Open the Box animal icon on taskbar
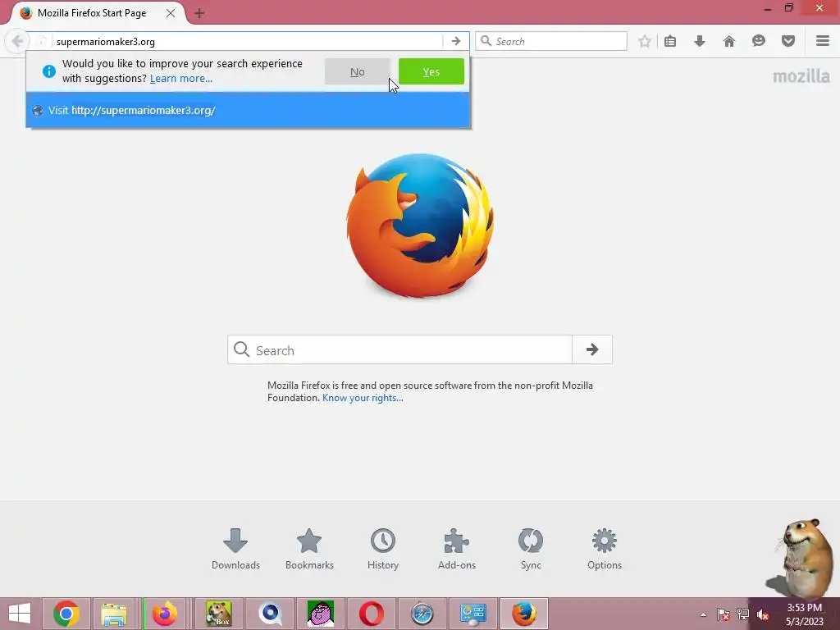The image size is (840, 630). 219,614
